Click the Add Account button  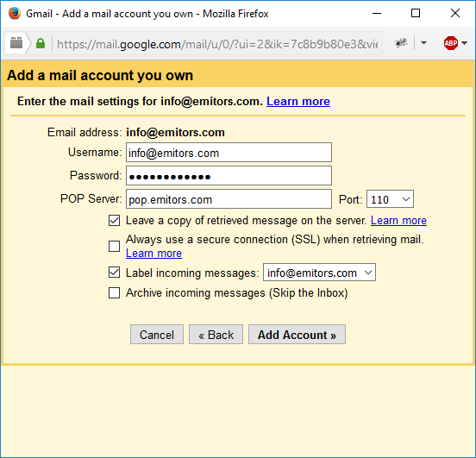point(297,335)
